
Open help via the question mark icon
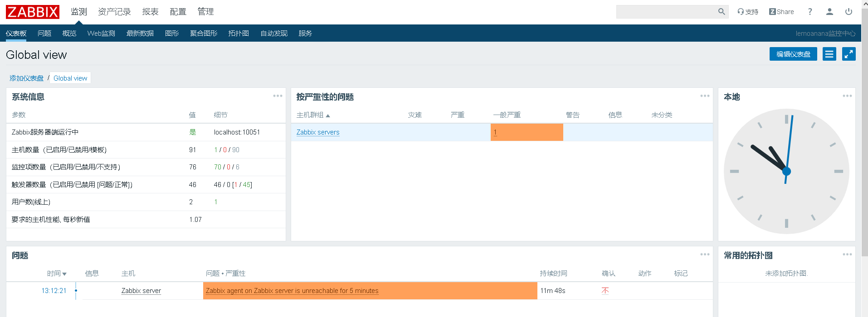[810, 12]
